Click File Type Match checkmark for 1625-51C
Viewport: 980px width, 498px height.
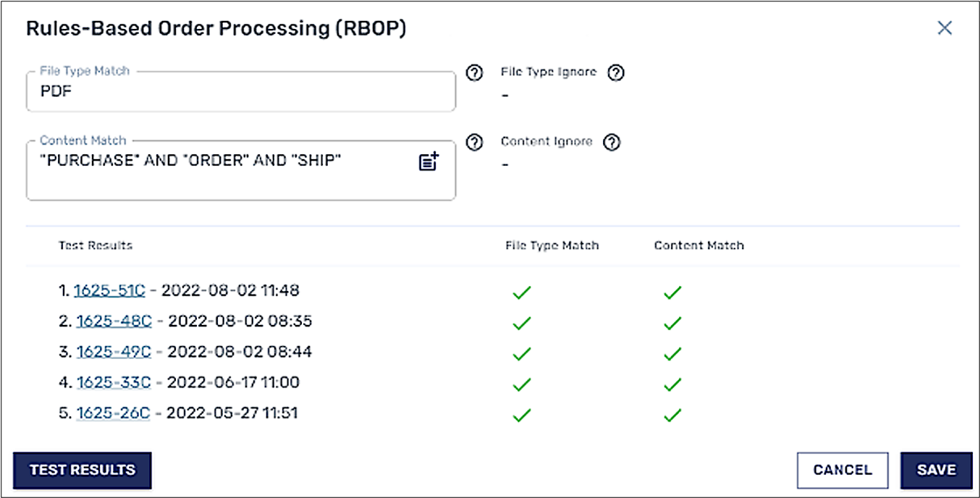coord(521,292)
